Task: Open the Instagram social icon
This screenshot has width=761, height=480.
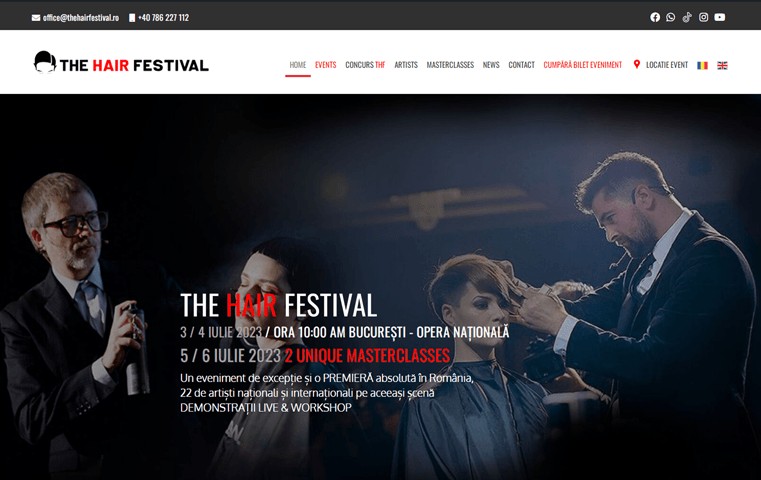Action: pos(703,17)
